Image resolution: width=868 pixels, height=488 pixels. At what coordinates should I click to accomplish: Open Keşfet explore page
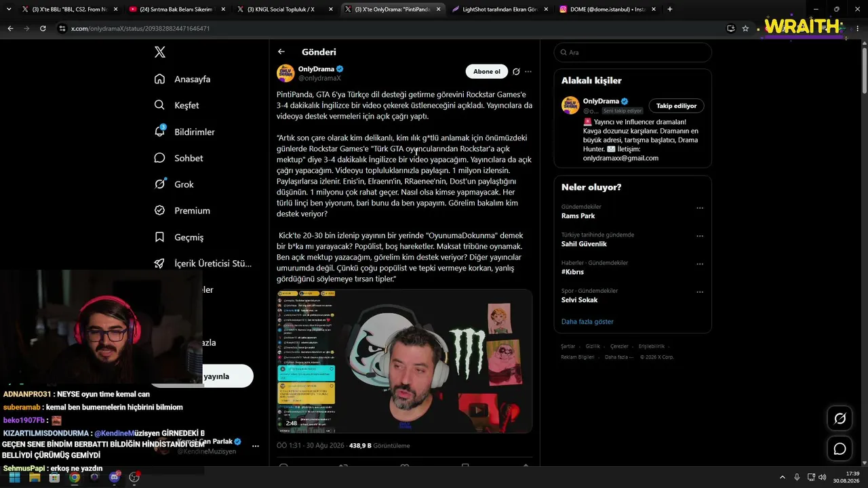(177, 105)
